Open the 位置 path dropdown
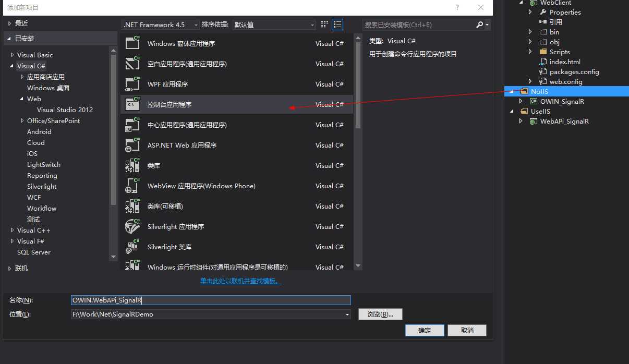This screenshot has height=364, width=629. coord(348,314)
